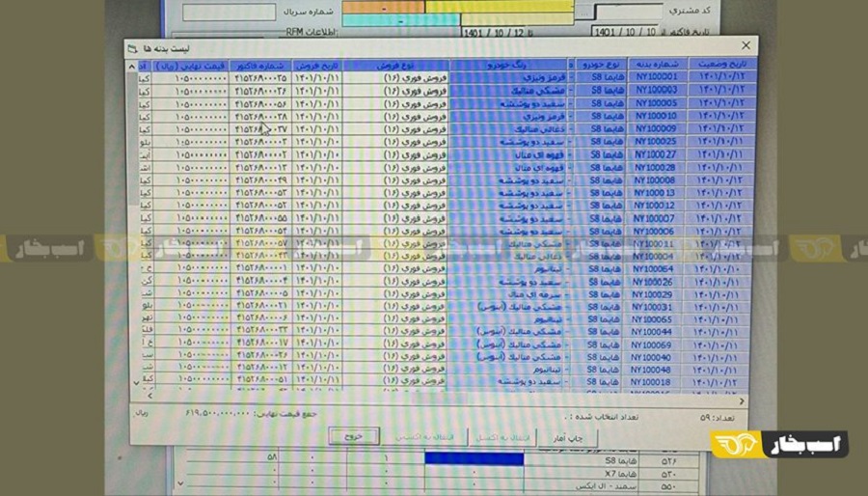The height and width of the screenshot is (496, 868).
Task: Select the row with body number NY100069
Action: click(x=656, y=344)
